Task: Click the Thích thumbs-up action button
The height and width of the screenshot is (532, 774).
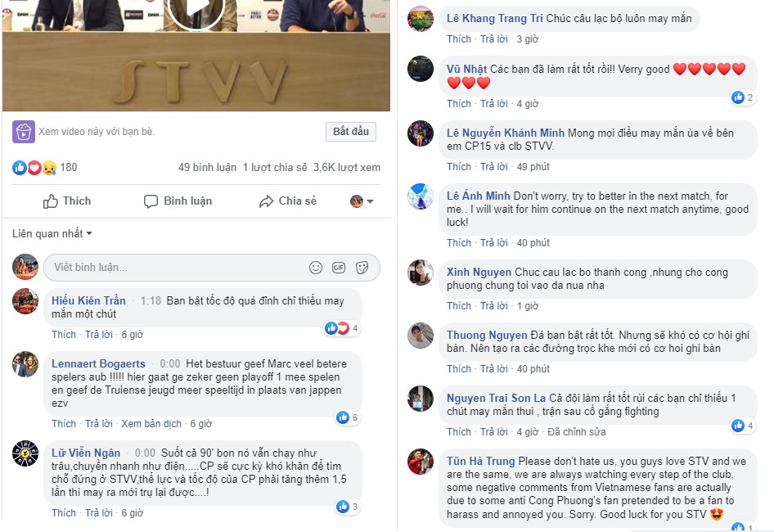Action: click(x=66, y=201)
